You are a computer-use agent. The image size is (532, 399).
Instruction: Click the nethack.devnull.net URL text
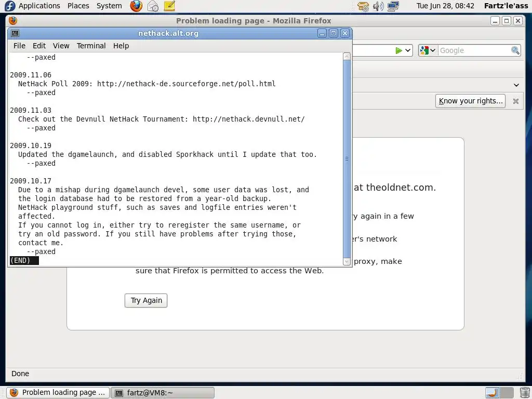(x=249, y=119)
